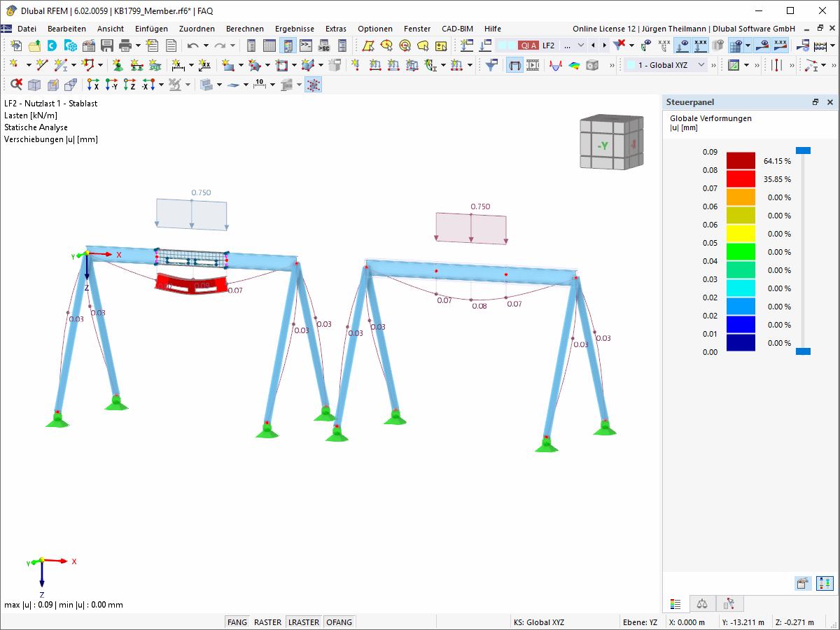Open the table view icon
Viewport: 840px width, 630px height.
[x=269, y=45]
